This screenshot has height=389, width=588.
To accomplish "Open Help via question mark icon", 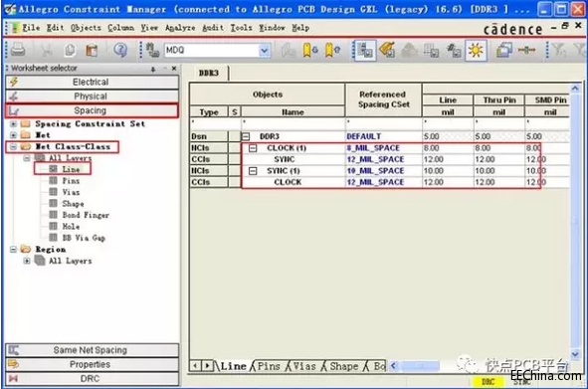I will point(120,50).
